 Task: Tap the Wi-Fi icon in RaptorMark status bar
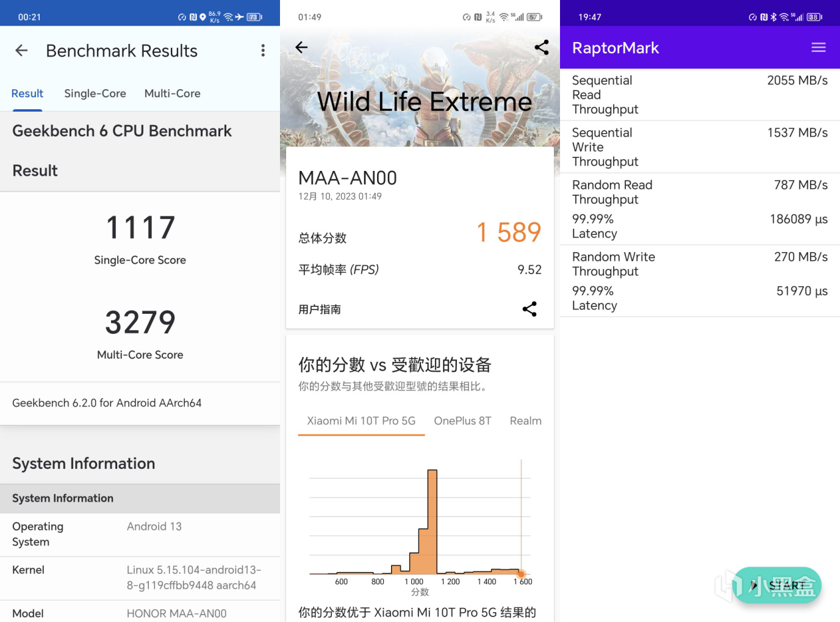pyautogui.click(x=784, y=17)
